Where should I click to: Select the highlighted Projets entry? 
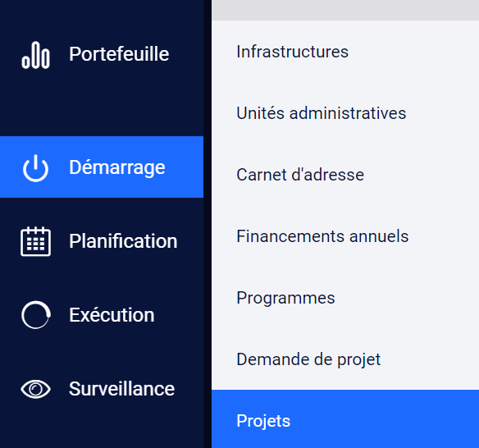point(345,419)
